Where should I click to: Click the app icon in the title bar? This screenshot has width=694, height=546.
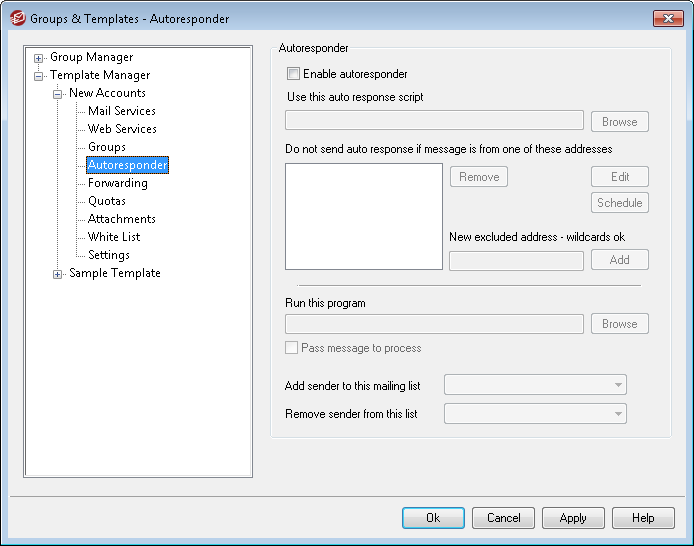[x=17, y=18]
